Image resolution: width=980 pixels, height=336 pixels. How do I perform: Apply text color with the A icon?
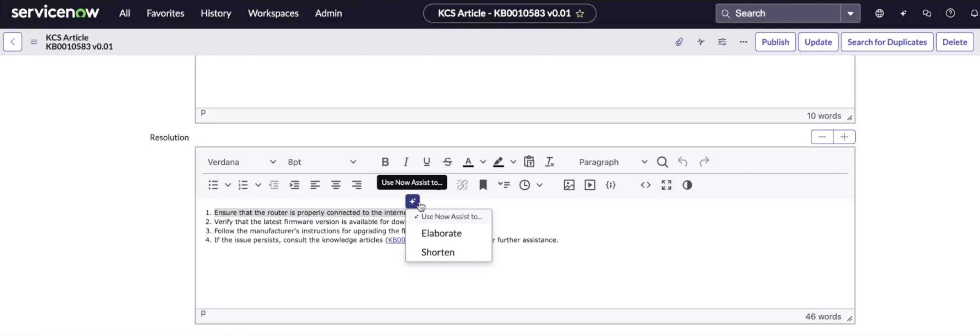pyautogui.click(x=468, y=162)
